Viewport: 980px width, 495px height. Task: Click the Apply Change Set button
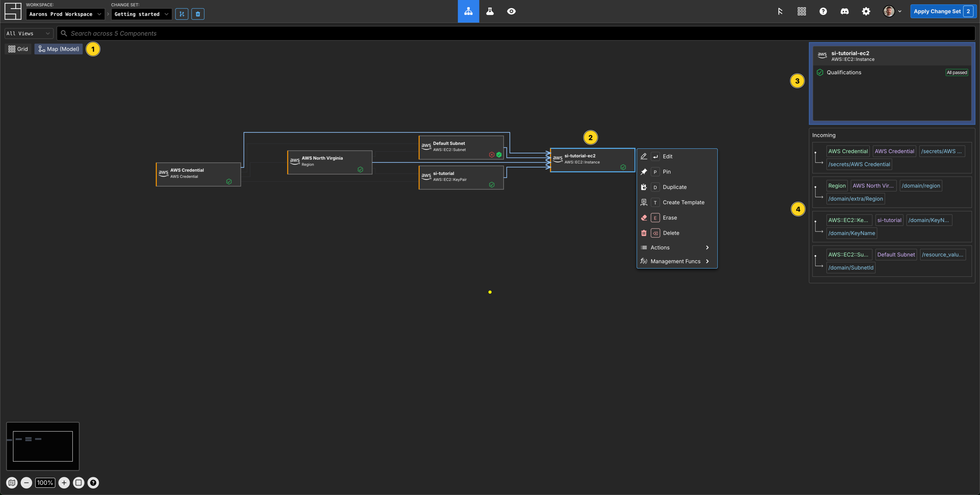[943, 11]
